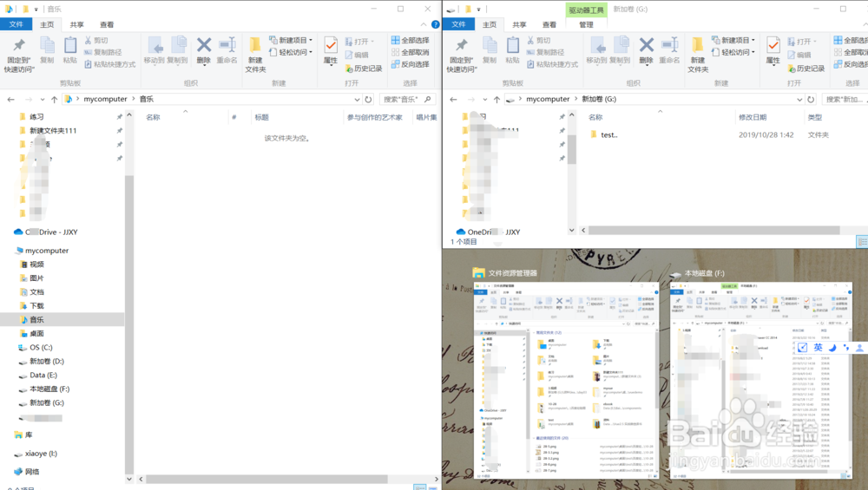Open 属性 in 音乐 window ribbon

pos(331,50)
